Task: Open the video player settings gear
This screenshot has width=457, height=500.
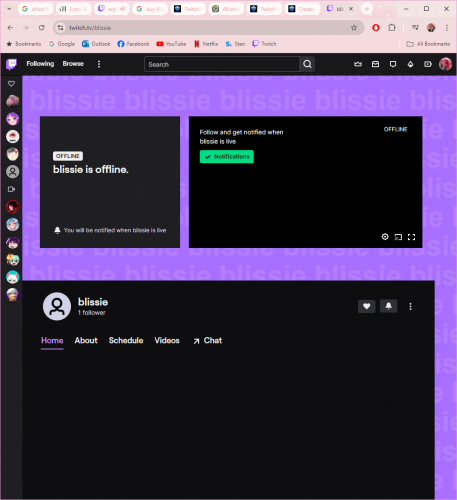Action: [x=385, y=237]
